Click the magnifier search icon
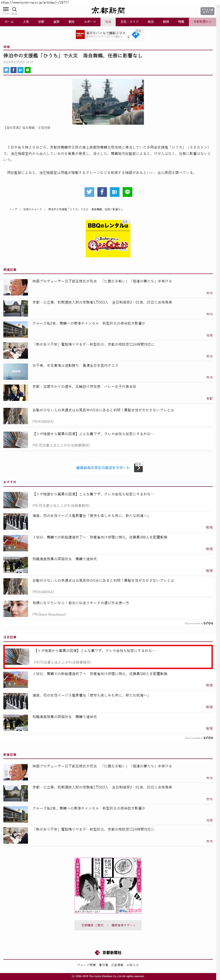Viewport: 220px width, 980px height. coord(15,9)
